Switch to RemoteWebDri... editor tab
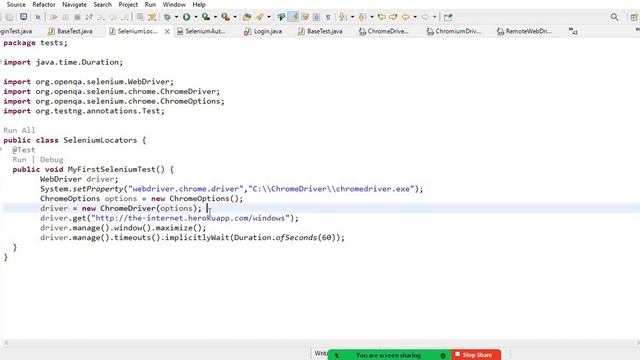640x360 pixels. coord(524,31)
